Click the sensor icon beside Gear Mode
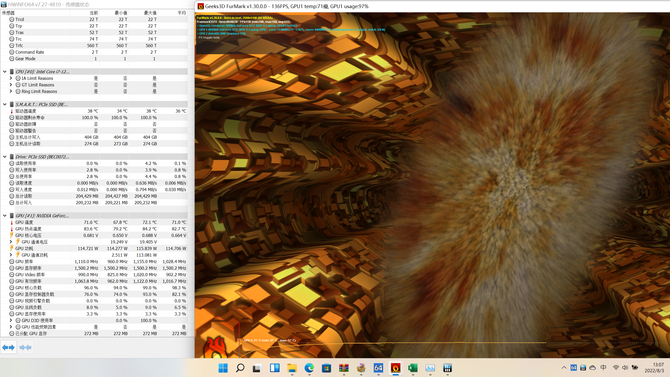Viewport: 670px width, 377px height. click(12, 59)
